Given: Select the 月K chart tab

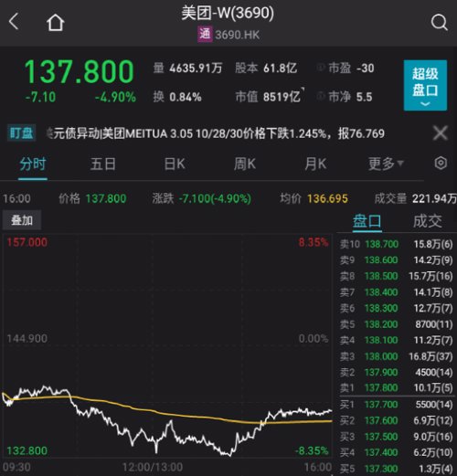Looking at the screenshot, I should point(315,164).
